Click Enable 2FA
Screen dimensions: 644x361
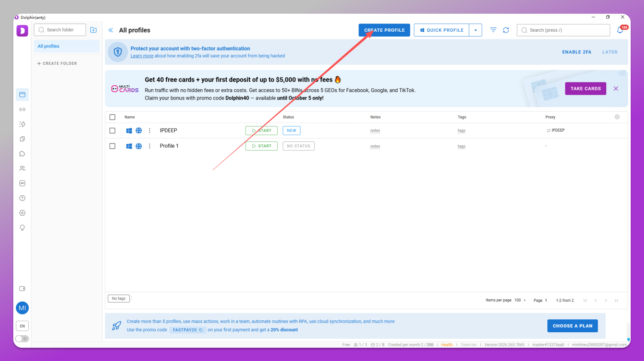(577, 52)
